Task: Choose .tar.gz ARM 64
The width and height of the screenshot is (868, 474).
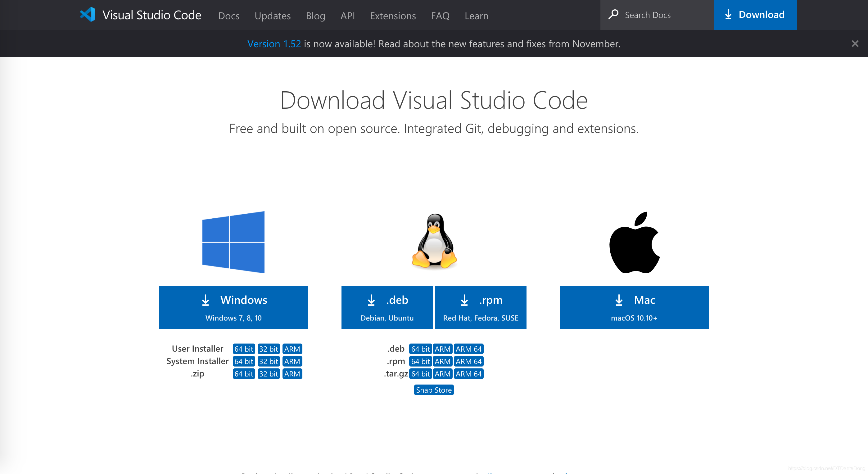Action: coord(469,374)
